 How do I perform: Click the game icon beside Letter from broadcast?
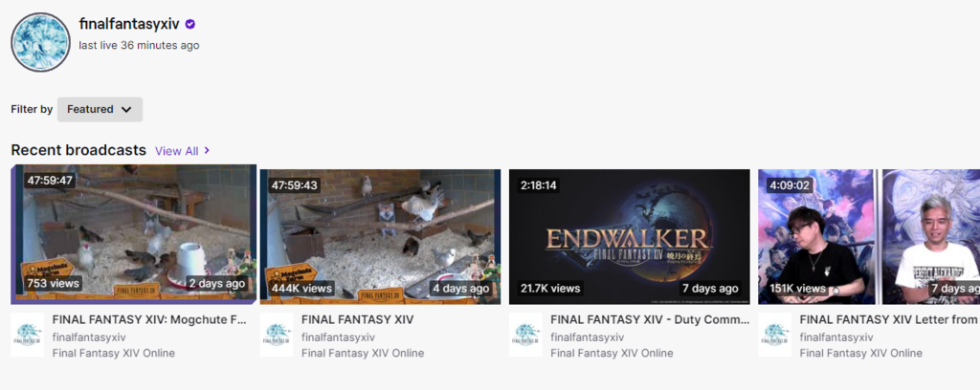tap(775, 336)
